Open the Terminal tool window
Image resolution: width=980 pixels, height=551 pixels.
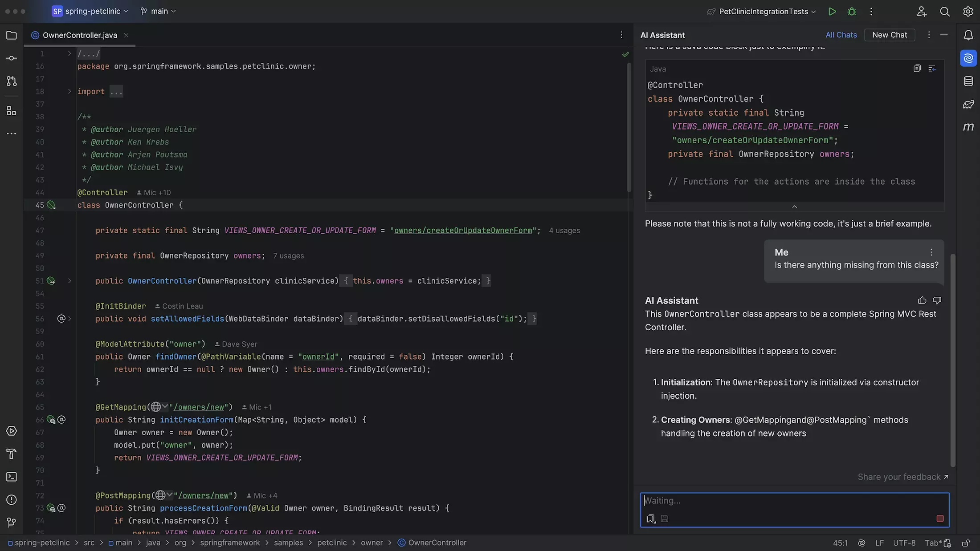click(x=11, y=476)
